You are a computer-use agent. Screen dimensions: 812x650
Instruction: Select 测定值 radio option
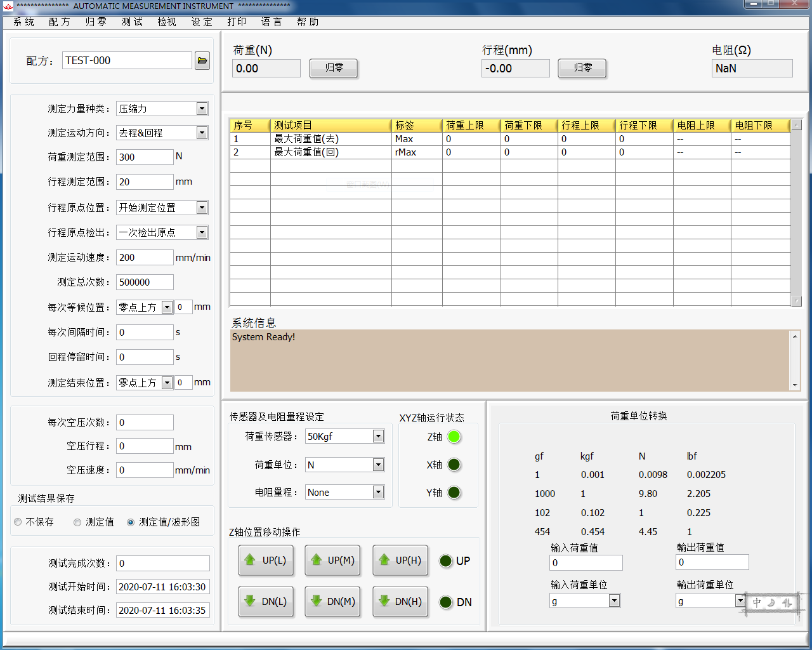pos(77,522)
